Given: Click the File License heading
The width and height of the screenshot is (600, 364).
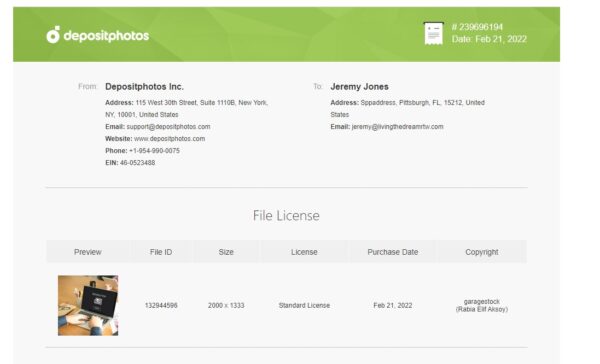Looking at the screenshot, I should tap(286, 215).
